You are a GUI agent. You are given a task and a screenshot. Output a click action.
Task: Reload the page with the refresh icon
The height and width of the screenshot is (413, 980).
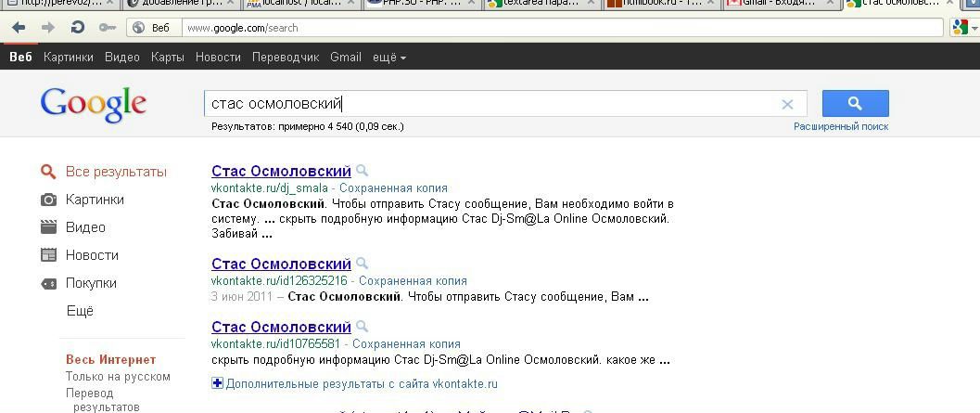pyautogui.click(x=78, y=28)
